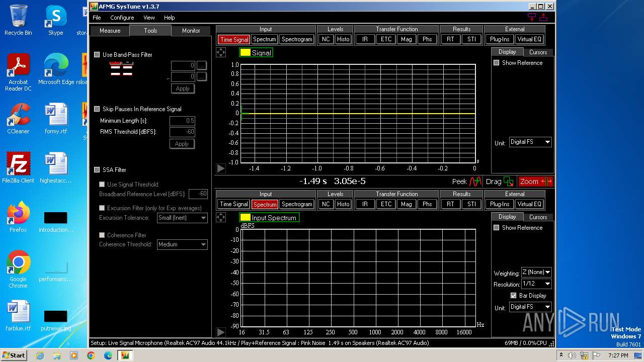Click the lower STI results button
The height and width of the screenshot is (362, 644).
tap(471, 204)
